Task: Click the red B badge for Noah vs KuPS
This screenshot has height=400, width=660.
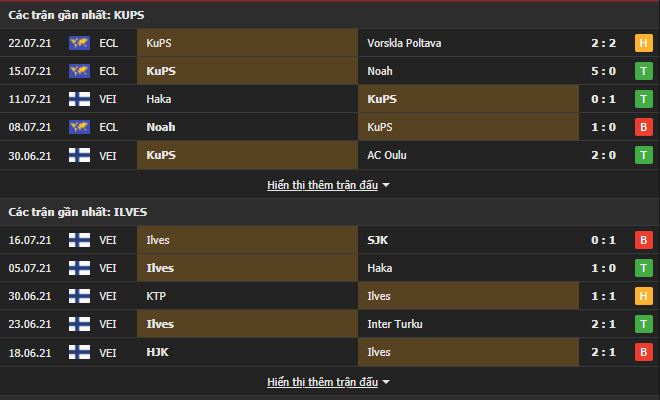Action: (644, 127)
